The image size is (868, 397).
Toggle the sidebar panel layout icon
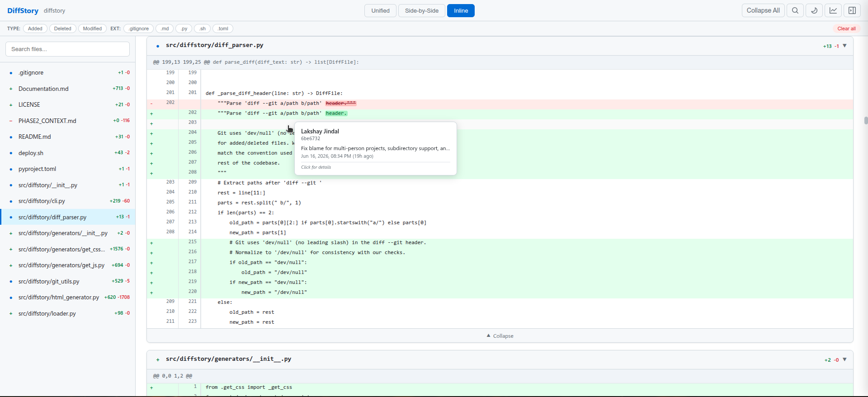click(852, 10)
